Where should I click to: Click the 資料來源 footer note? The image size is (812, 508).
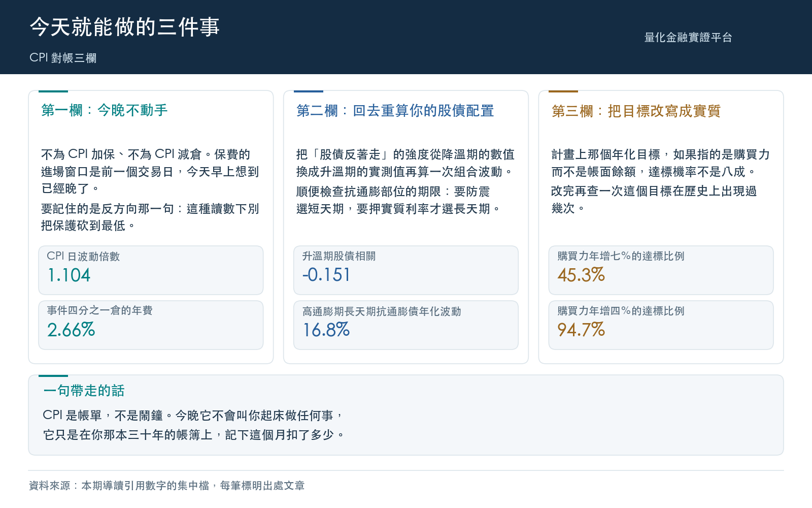166,486
